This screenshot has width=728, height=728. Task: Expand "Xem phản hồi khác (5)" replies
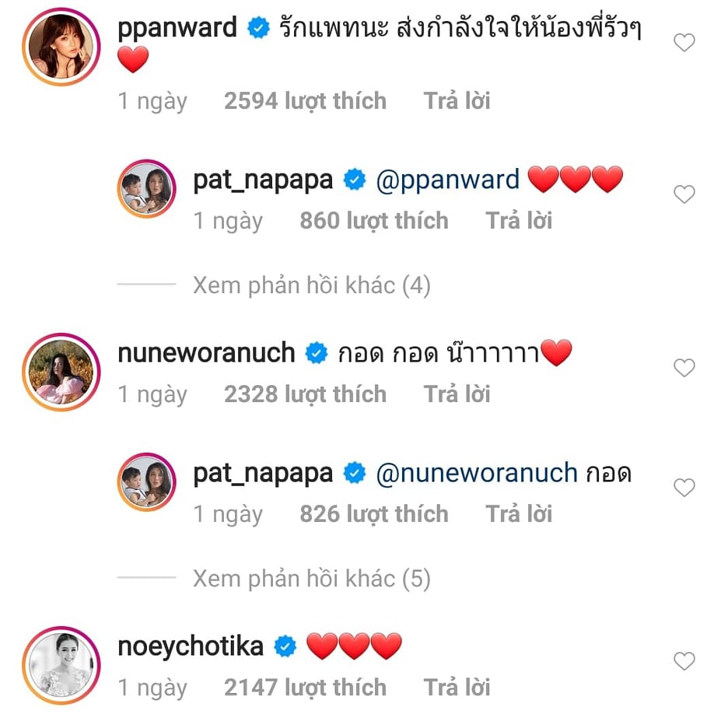click(x=311, y=579)
